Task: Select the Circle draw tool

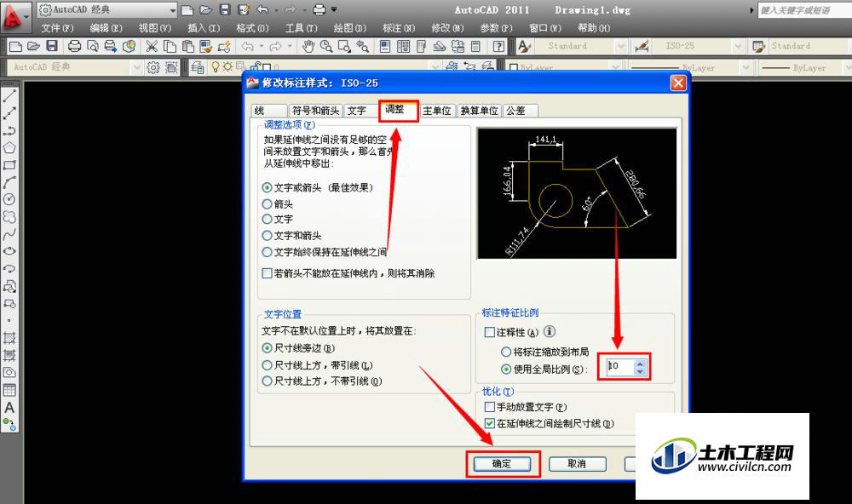Action: 9,199
